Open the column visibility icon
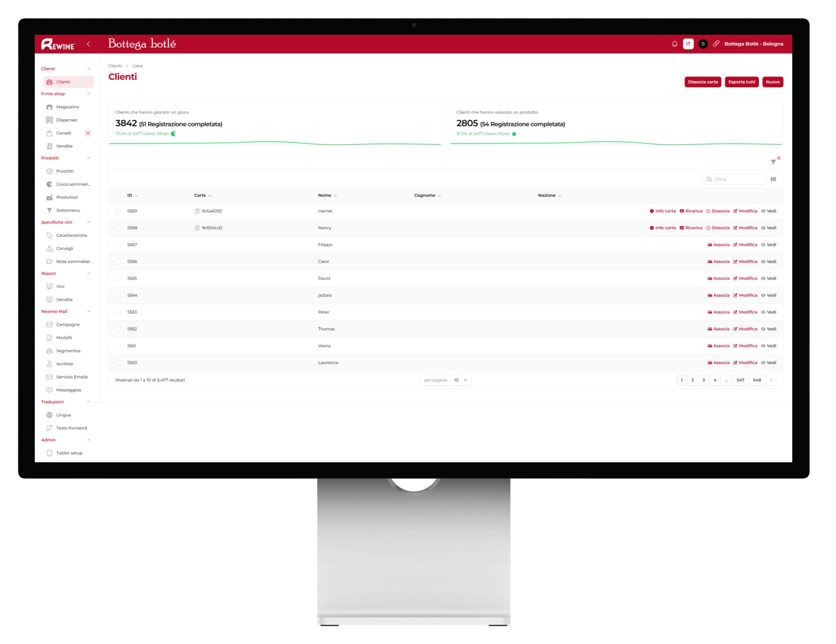Screen dimensions: 836x644 click(773, 179)
